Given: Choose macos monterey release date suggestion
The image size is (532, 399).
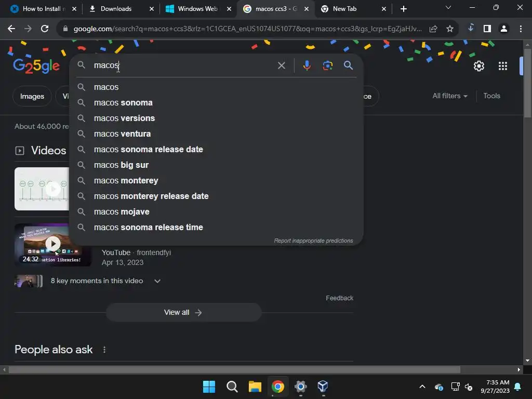Looking at the screenshot, I should tap(217, 196).
